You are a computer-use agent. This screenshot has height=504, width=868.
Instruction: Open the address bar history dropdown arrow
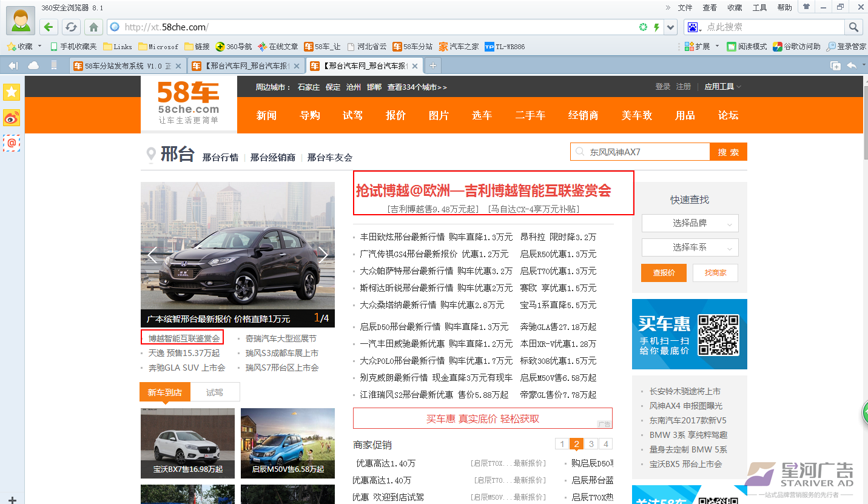tap(670, 27)
